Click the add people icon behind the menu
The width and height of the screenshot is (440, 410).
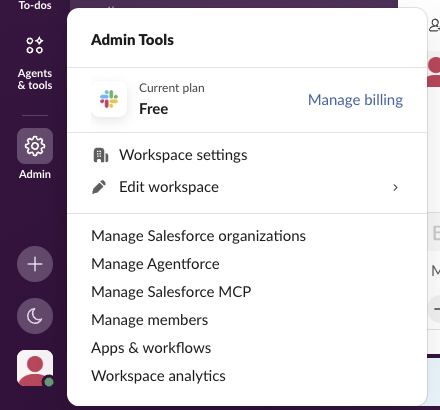tap(434, 25)
